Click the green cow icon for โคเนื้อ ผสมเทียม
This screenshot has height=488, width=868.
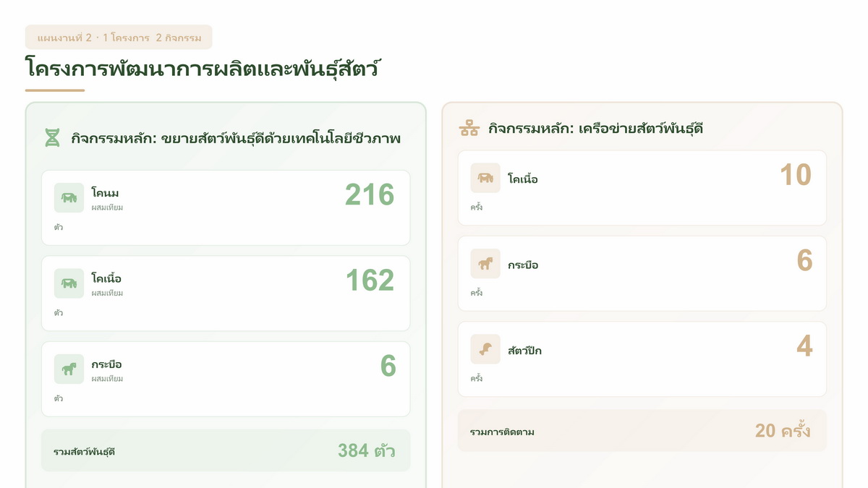coord(69,283)
